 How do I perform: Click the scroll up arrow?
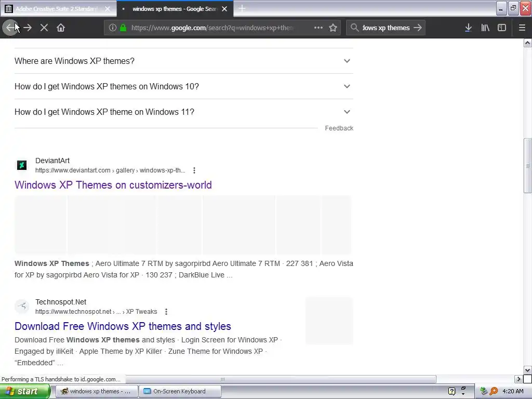click(528, 43)
